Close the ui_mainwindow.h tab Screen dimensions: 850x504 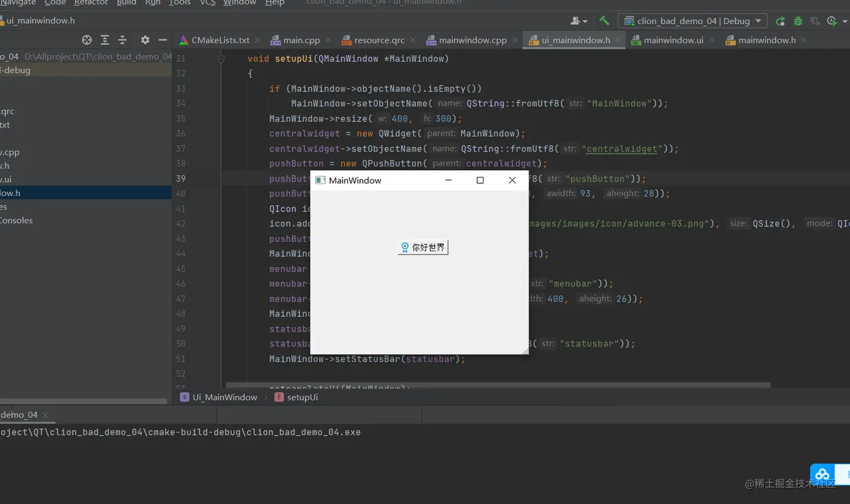point(618,40)
